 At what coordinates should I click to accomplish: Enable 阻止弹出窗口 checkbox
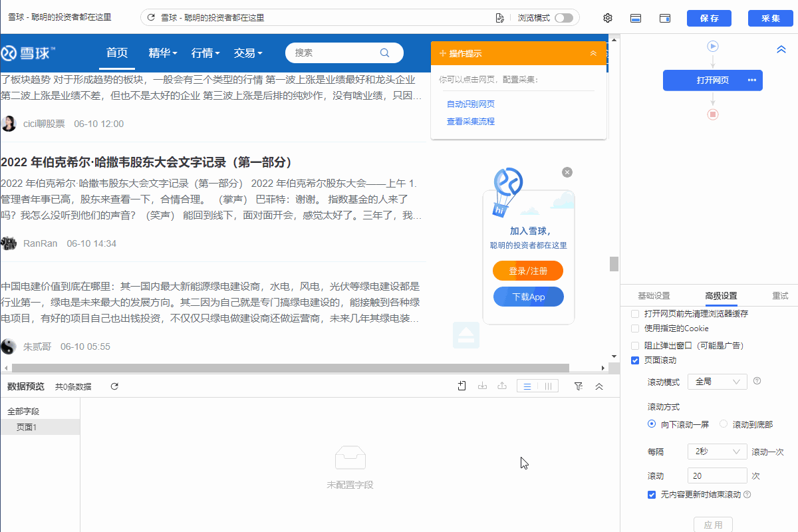(x=635, y=346)
